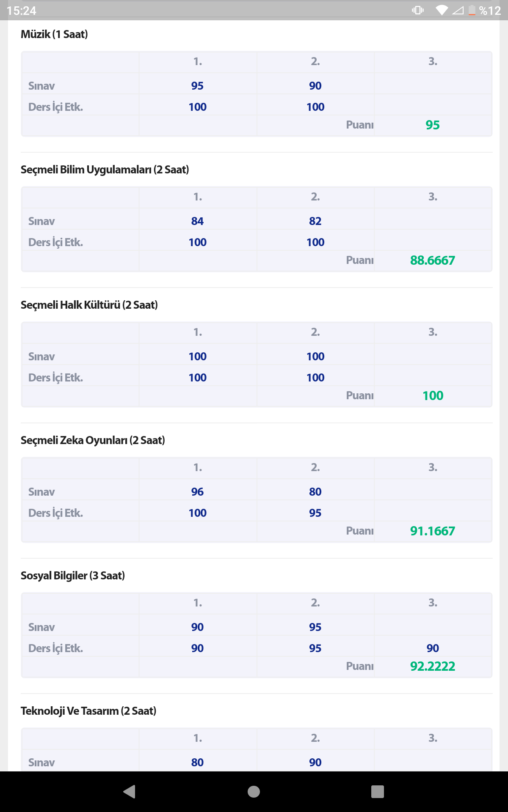Open Sosyal Bilgiler (3 Saat) heading
The height and width of the screenshot is (812, 508).
pos(73,576)
